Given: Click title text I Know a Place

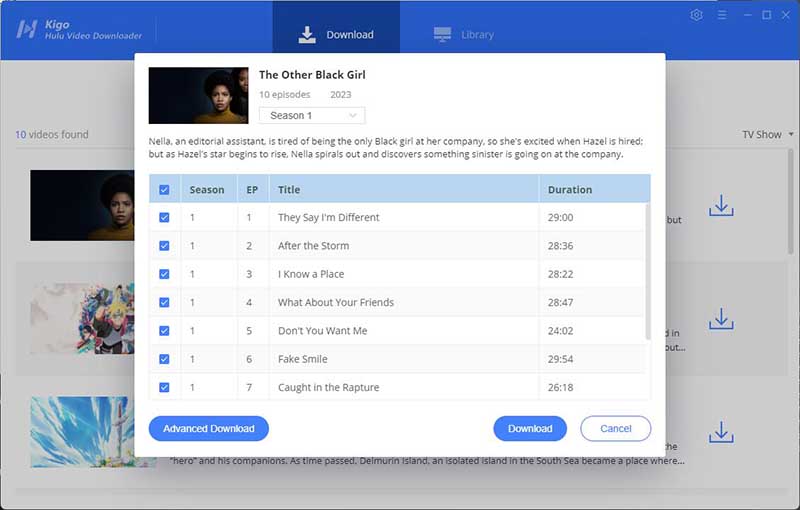Looking at the screenshot, I should click(311, 274).
